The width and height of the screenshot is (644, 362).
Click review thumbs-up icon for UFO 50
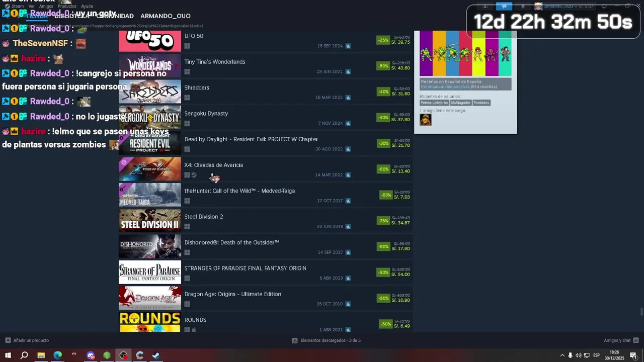[348, 46]
